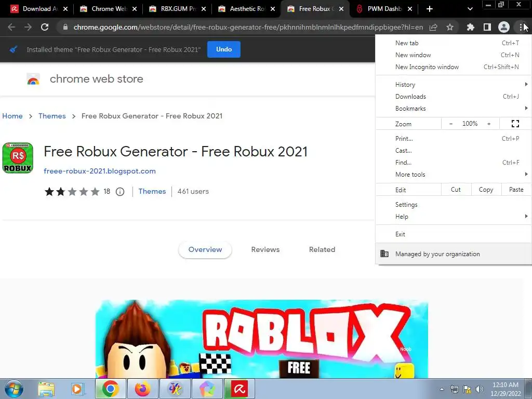Click Managed by your organization

[453, 254]
